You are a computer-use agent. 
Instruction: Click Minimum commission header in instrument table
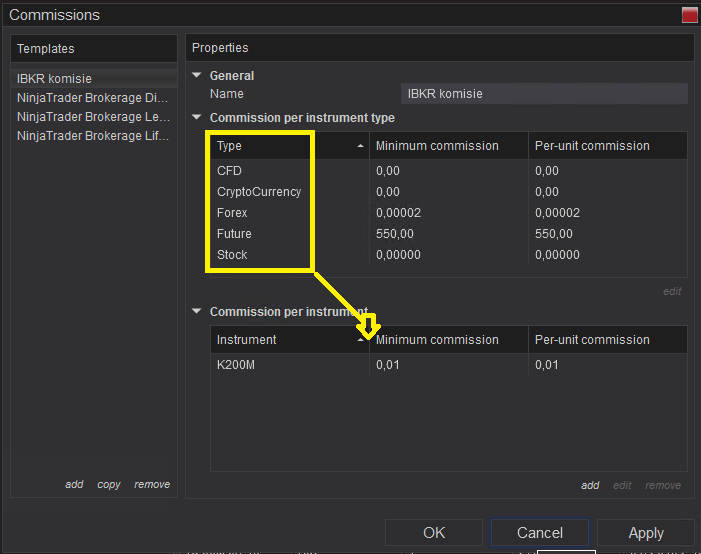pyautogui.click(x=449, y=340)
